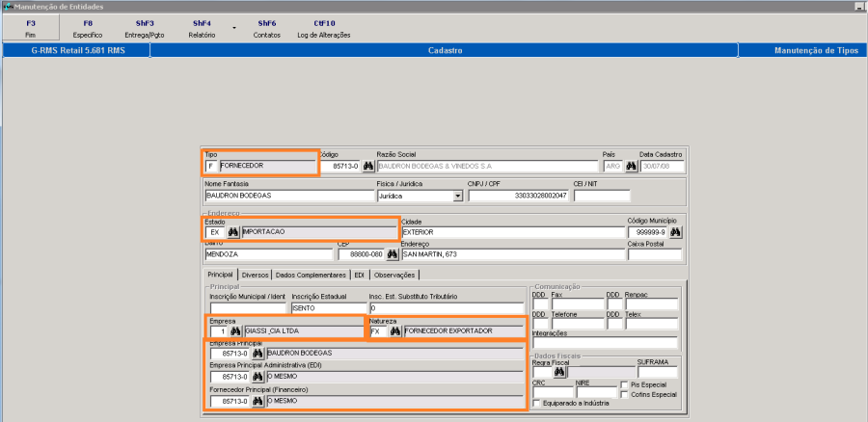Open Empresa Principal lookup binoculars icon

pos(258,353)
